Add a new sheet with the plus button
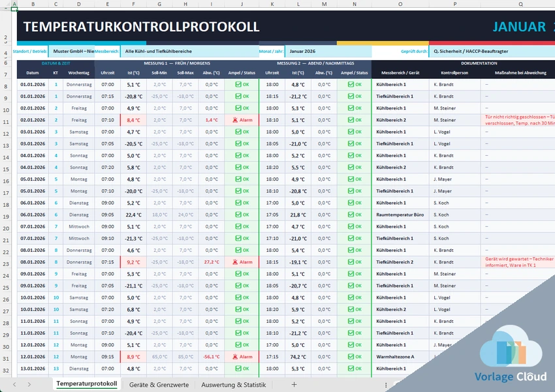 coord(294,385)
